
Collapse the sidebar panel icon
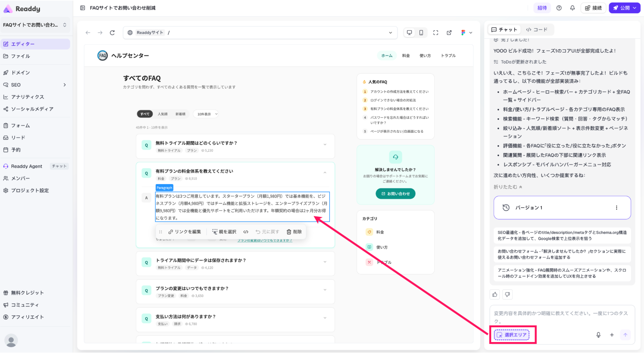[82, 8]
